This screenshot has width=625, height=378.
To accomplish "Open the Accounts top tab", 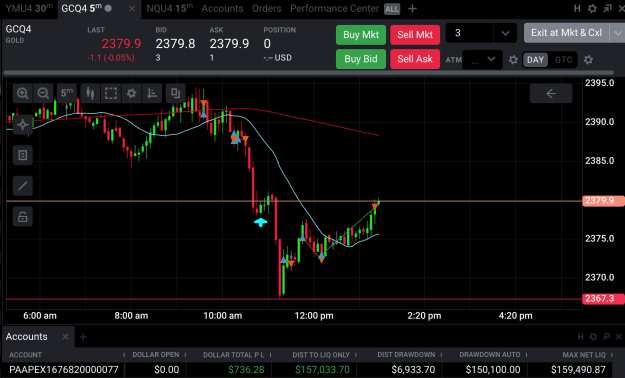I will pos(222,8).
